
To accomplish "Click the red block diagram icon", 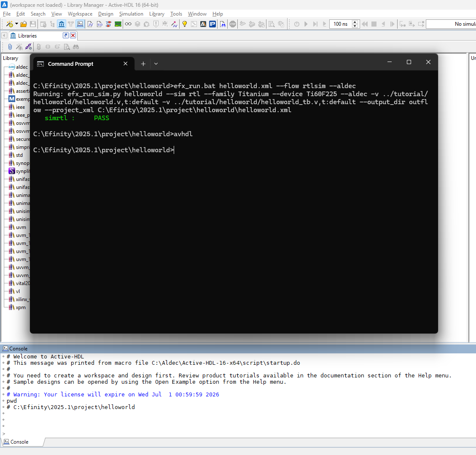I will pyautogui.click(x=109, y=24).
